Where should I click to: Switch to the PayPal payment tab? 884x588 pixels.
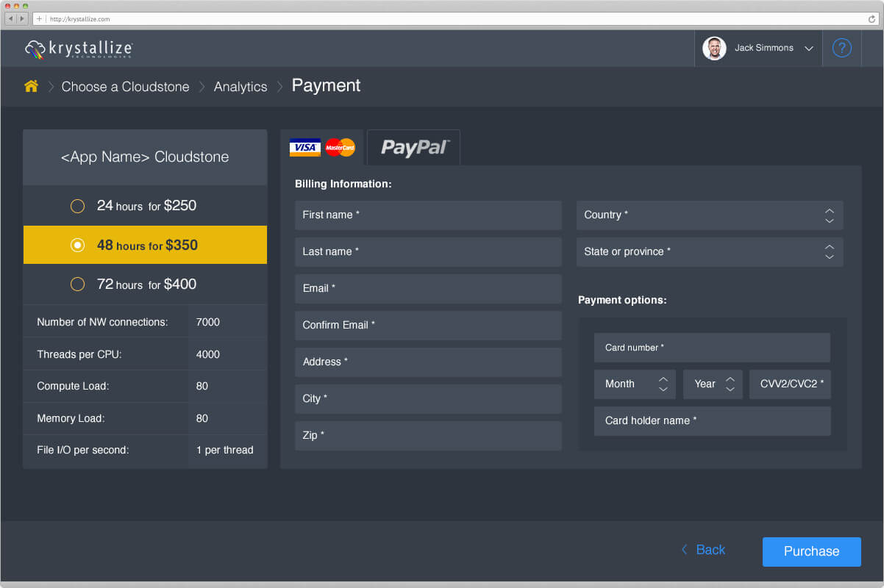coord(414,148)
